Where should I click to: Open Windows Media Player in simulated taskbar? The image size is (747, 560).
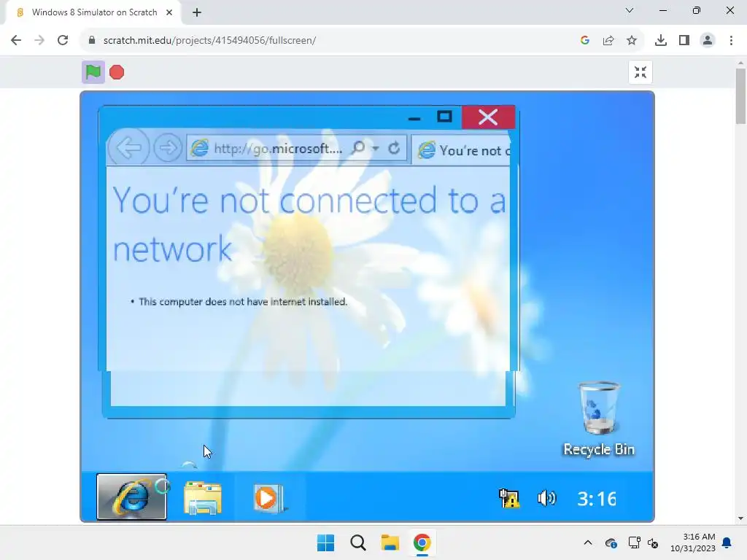(x=268, y=498)
